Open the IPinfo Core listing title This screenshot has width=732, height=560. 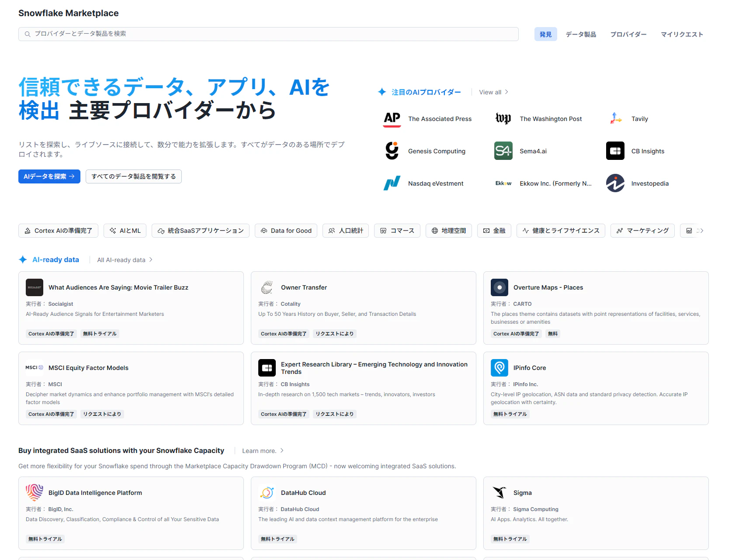point(530,368)
